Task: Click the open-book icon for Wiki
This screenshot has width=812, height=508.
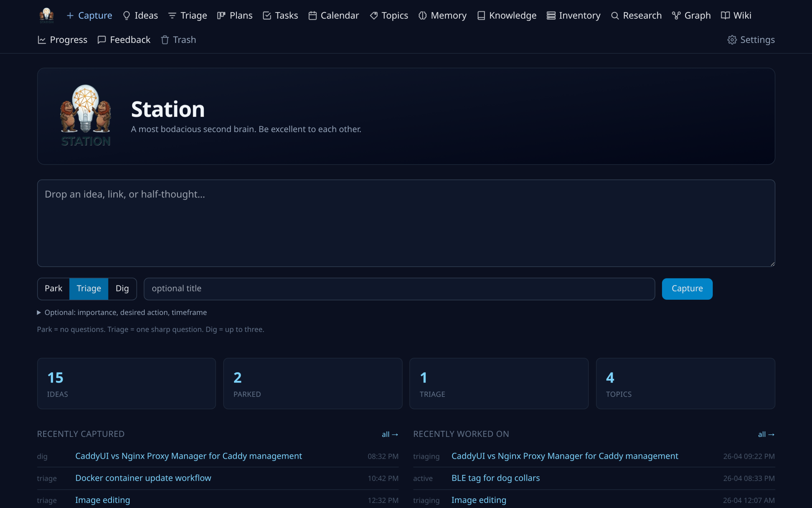Action: coord(725,16)
